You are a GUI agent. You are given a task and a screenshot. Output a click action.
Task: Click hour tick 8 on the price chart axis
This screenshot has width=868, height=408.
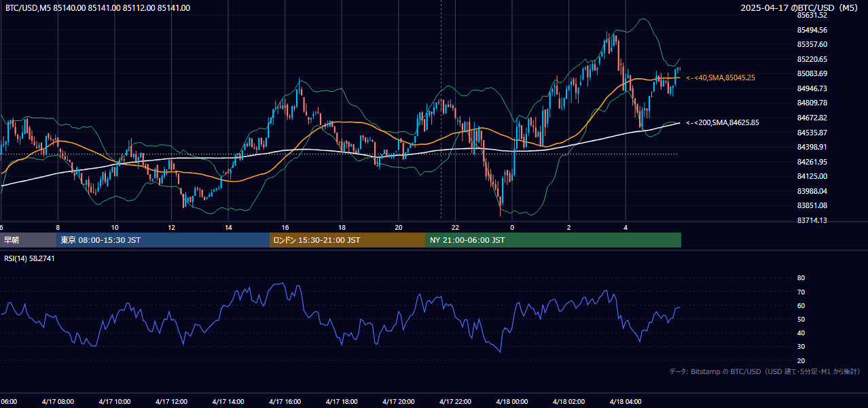58,227
